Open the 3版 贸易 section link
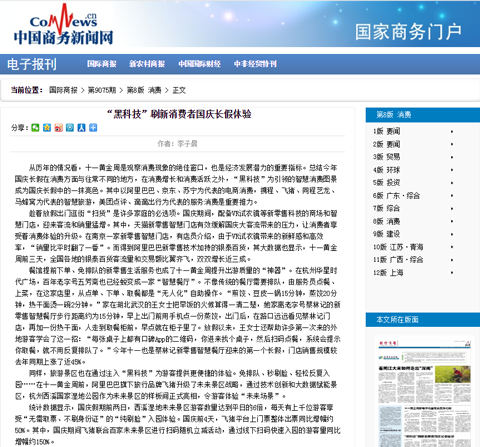Viewport: 480px width, 447px height. pos(387,157)
